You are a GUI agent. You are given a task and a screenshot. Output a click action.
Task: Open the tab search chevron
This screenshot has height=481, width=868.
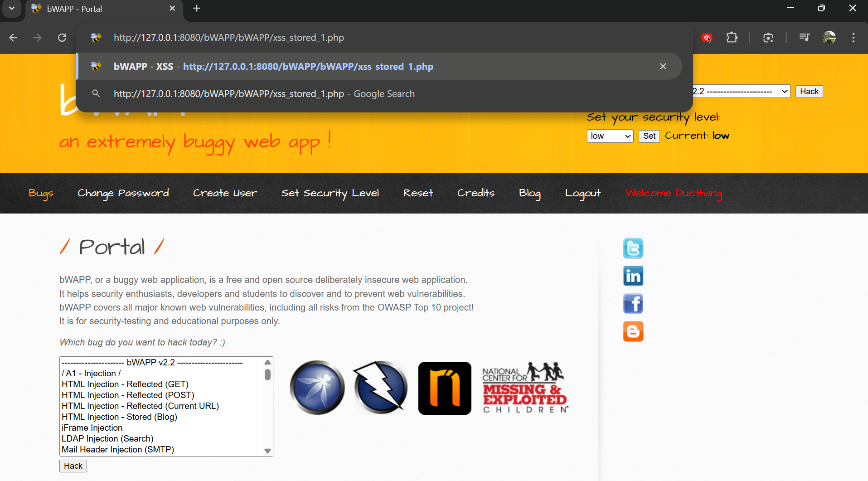[x=12, y=9]
